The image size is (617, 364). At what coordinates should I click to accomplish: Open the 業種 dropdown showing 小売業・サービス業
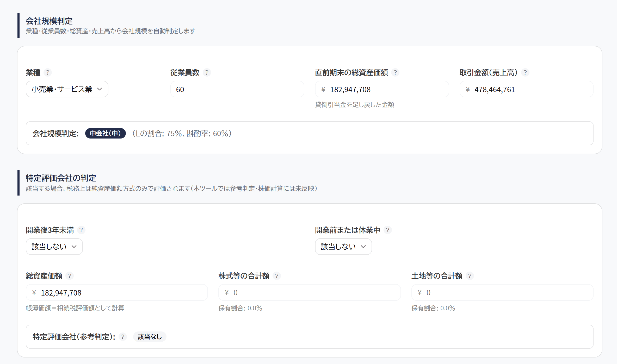click(x=67, y=89)
